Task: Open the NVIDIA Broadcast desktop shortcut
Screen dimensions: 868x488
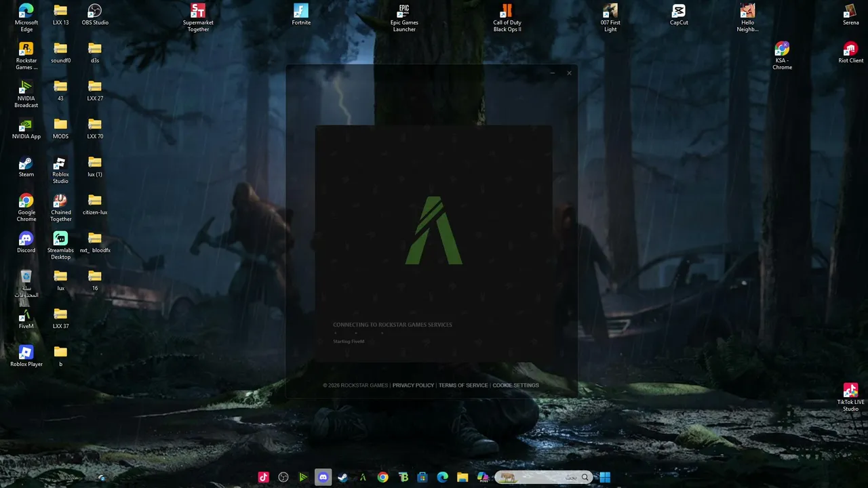Action: [x=26, y=94]
